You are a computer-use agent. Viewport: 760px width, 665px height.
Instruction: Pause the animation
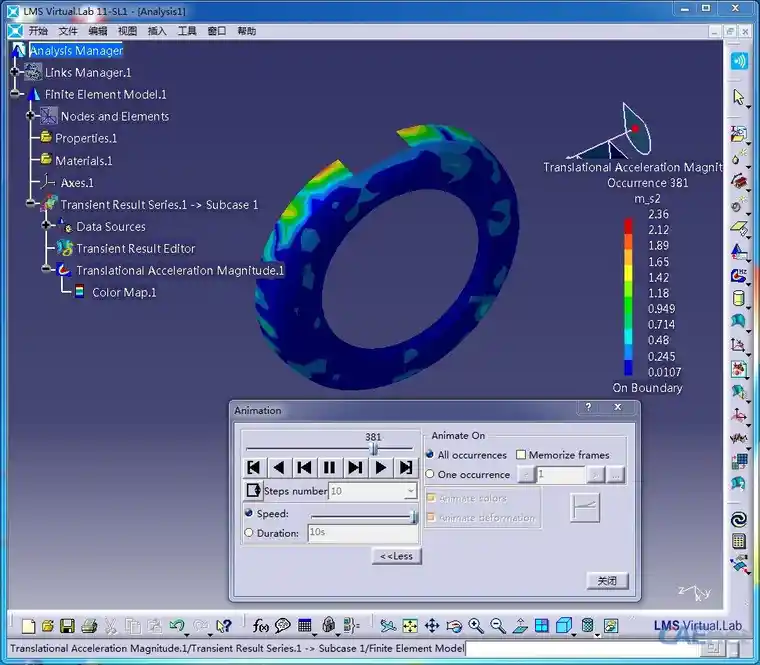tap(330, 467)
